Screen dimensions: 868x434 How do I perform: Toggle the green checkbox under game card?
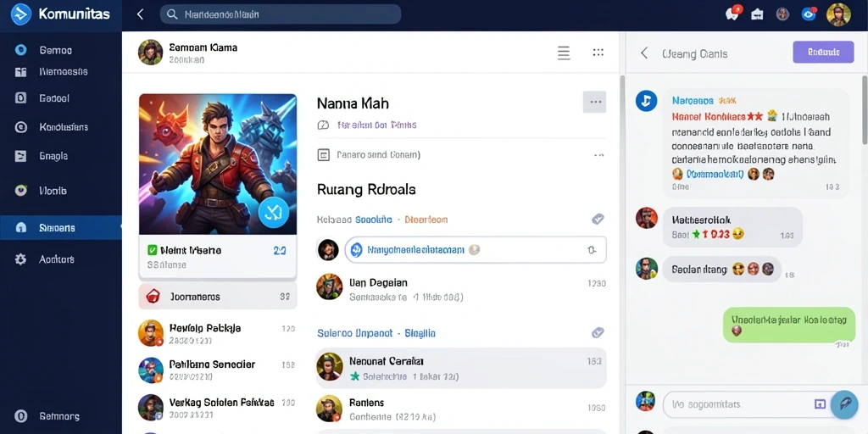coord(153,251)
